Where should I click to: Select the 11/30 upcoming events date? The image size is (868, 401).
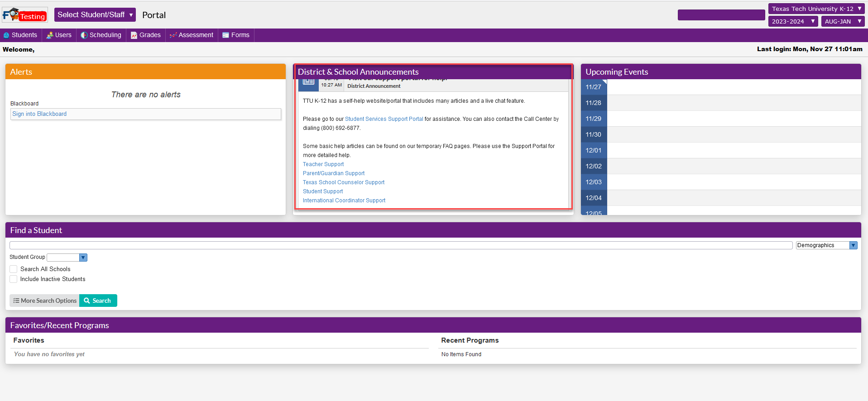point(594,134)
